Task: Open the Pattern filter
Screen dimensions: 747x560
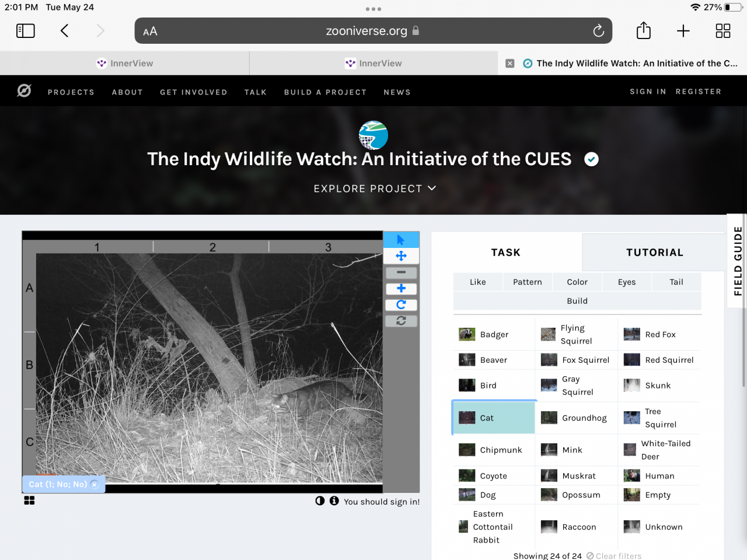Action: tap(528, 282)
